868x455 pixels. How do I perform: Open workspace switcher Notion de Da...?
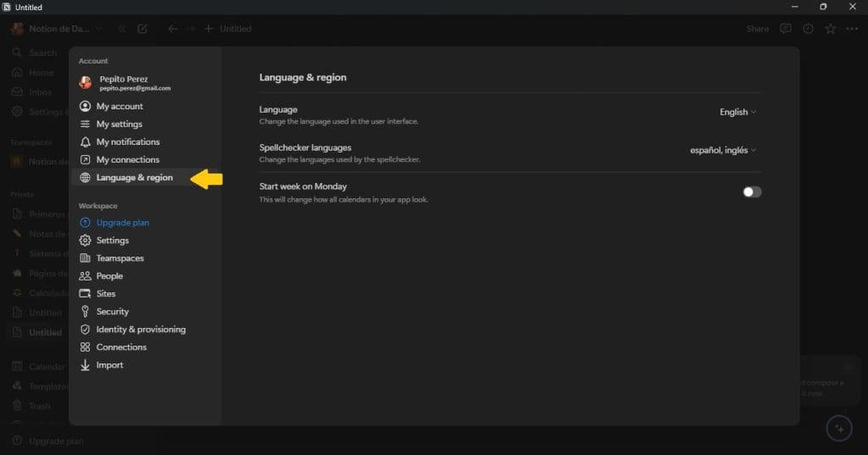(x=57, y=29)
